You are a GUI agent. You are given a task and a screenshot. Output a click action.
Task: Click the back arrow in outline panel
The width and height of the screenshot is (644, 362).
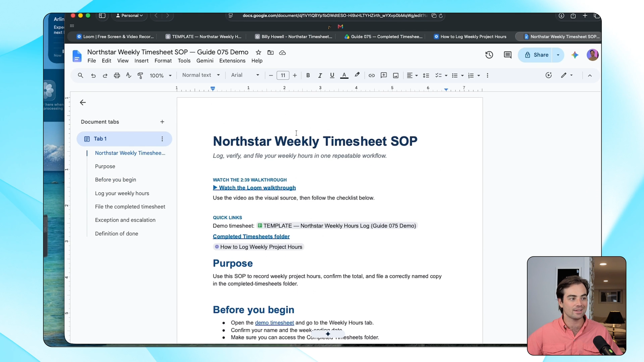pyautogui.click(x=83, y=103)
